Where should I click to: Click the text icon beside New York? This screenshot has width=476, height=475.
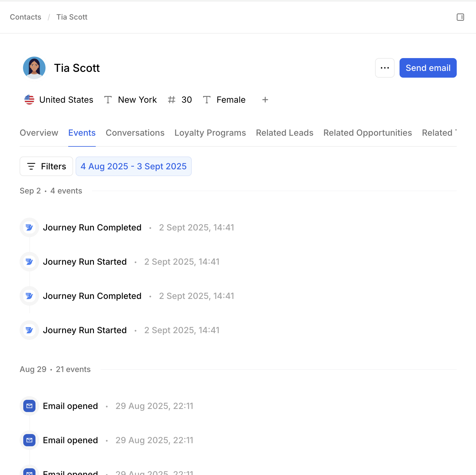pyautogui.click(x=108, y=100)
